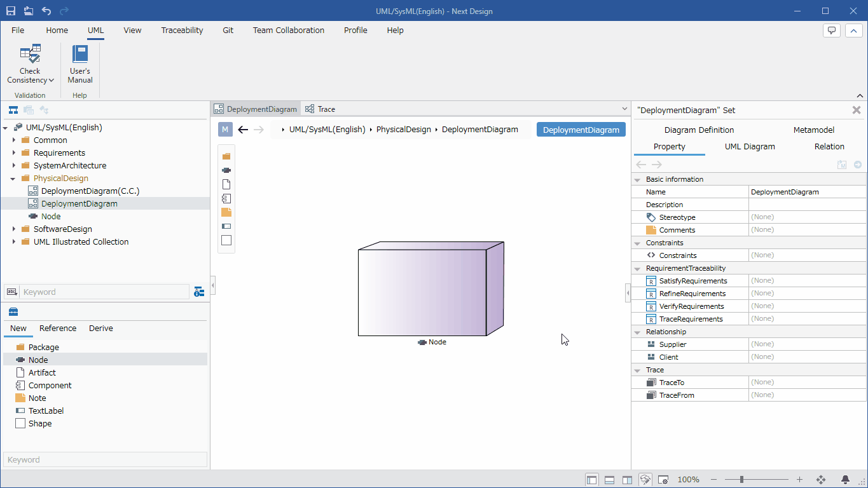Click the Save All icon in title bar
Image resolution: width=868 pixels, height=488 pixels.
29,11
